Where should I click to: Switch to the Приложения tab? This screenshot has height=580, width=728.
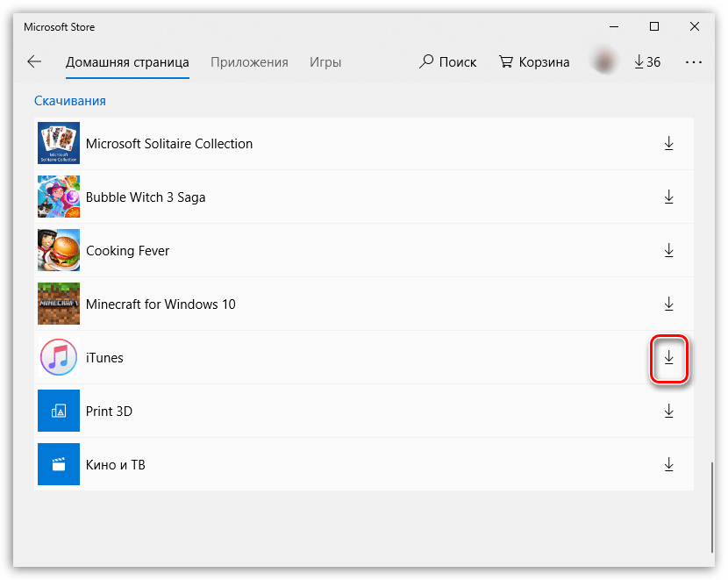point(249,61)
